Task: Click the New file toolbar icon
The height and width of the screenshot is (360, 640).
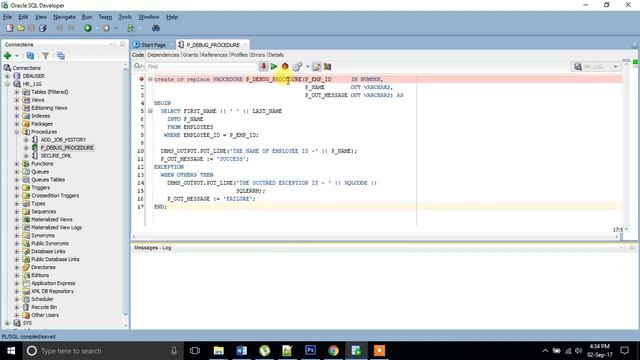Action: [x=10, y=28]
